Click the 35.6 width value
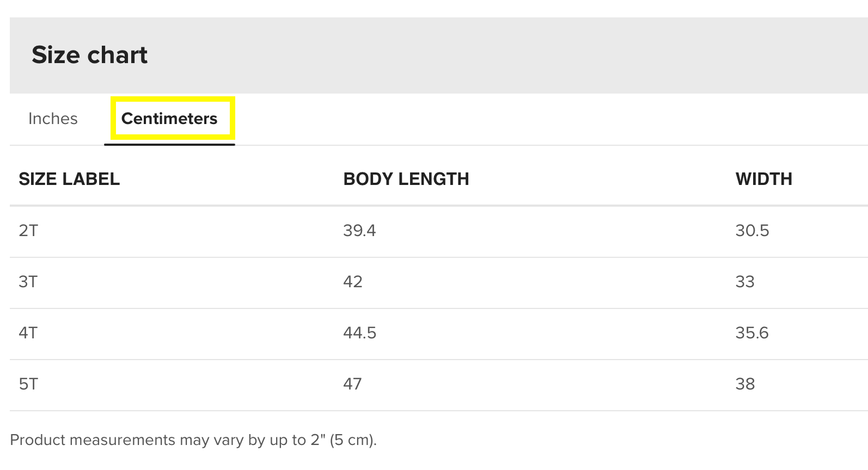The image size is (868, 470). click(x=752, y=333)
